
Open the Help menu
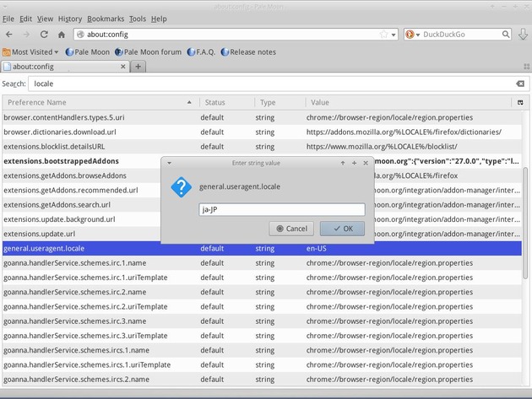pos(159,19)
